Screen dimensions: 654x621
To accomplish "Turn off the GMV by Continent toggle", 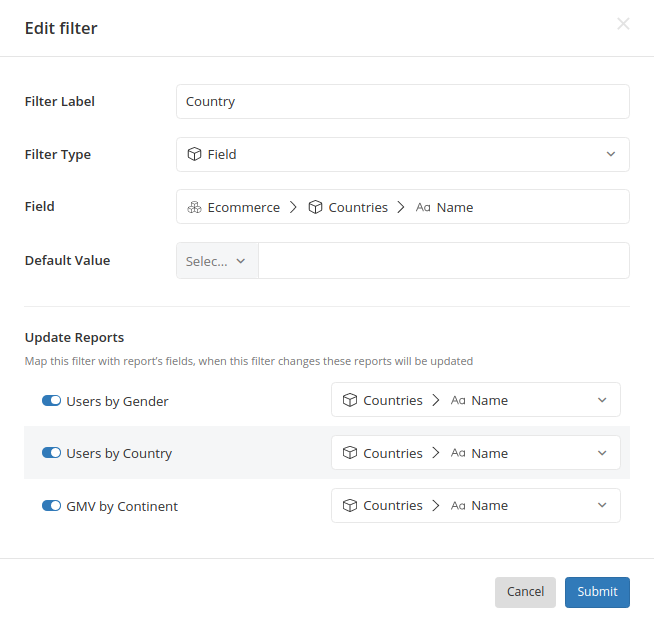I will 51,506.
